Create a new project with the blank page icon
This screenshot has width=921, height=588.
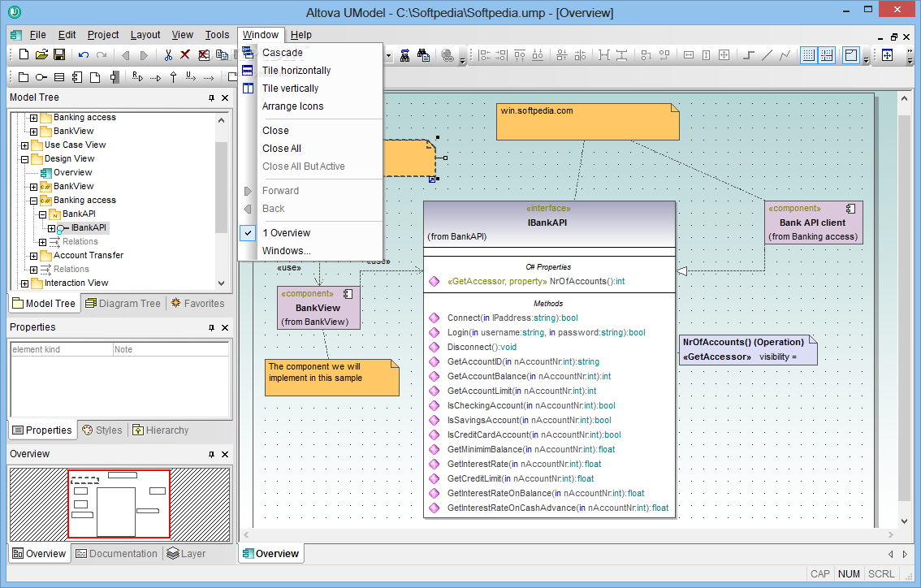24,54
